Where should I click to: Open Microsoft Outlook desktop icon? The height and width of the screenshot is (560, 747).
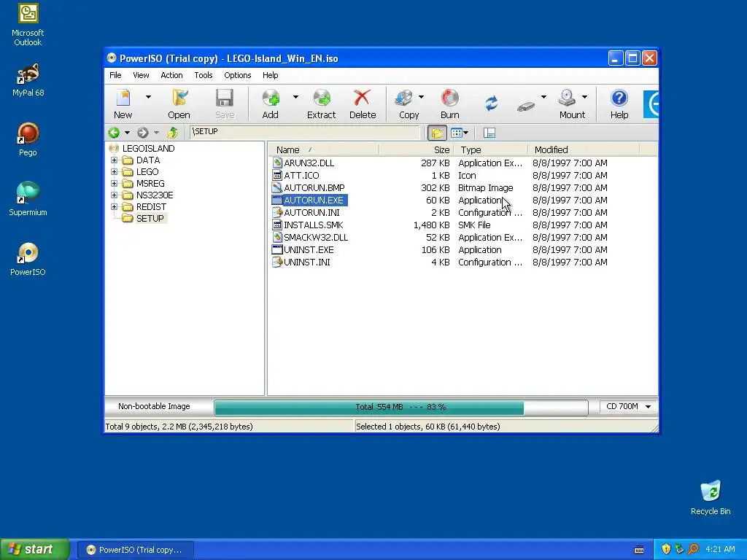pyautogui.click(x=28, y=25)
